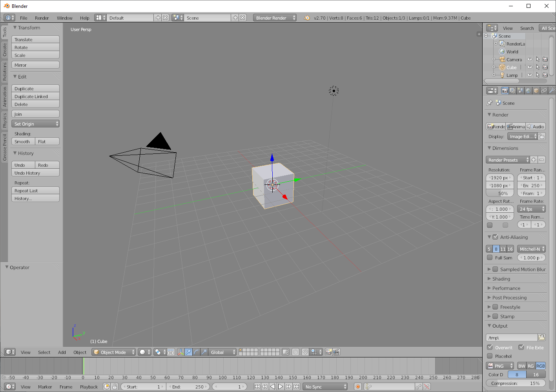Click the jump to last frame icon

297,387
